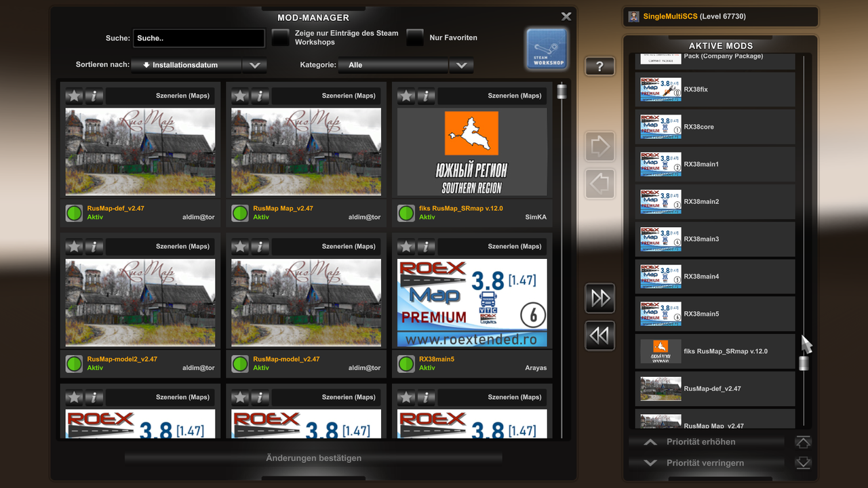
Task: Click Priorität verringern button
Action: click(x=707, y=463)
